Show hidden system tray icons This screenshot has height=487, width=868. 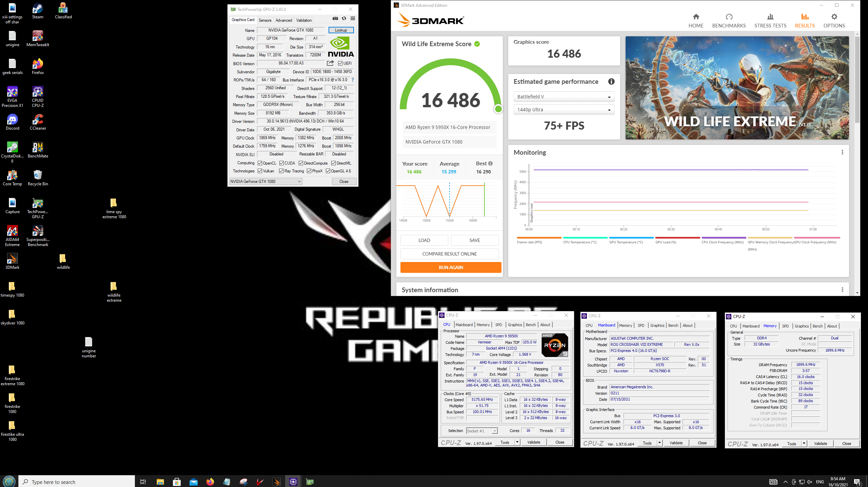(785, 482)
